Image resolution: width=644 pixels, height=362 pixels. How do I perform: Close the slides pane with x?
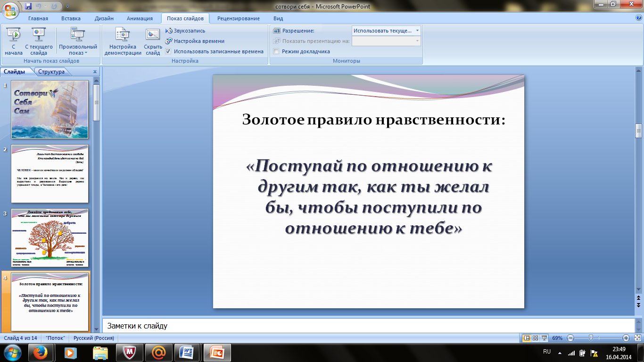click(x=95, y=72)
